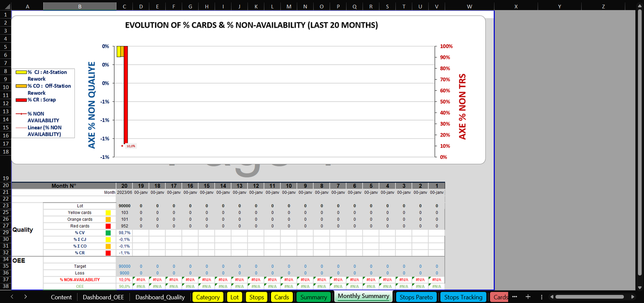
Task: Go to the Content sheet tab
Action: (62, 297)
